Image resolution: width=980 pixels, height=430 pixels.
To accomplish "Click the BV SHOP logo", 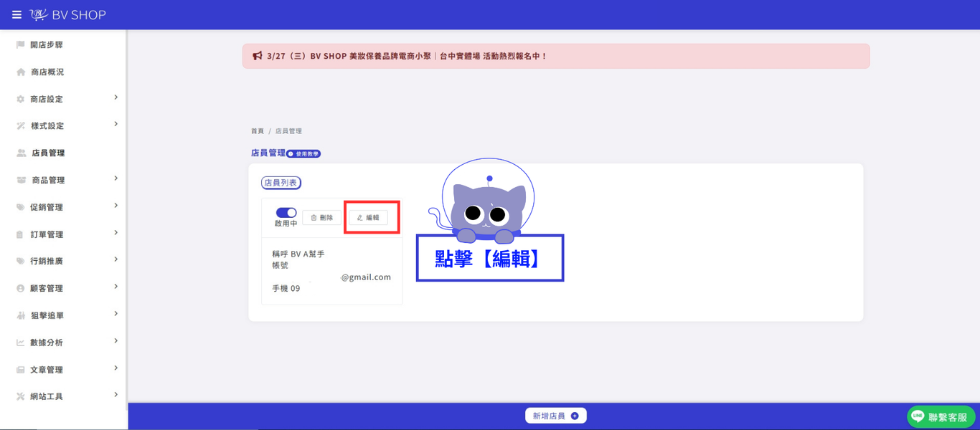I will click(x=67, y=14).
